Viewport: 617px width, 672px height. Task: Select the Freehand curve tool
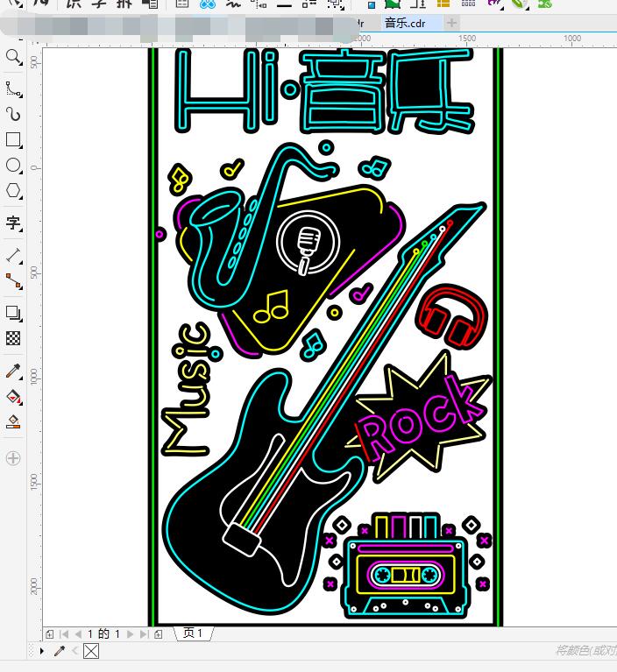(x=13, y=88)
